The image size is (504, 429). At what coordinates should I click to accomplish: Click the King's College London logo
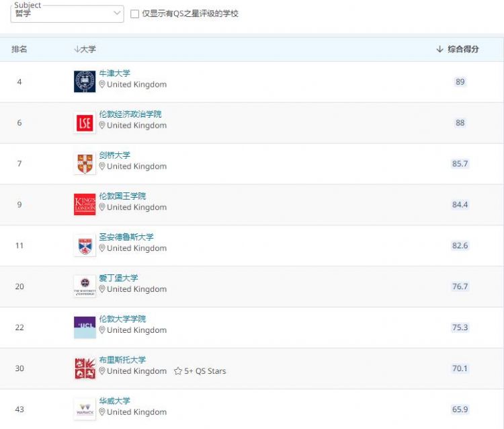click(x=85, y=204)
